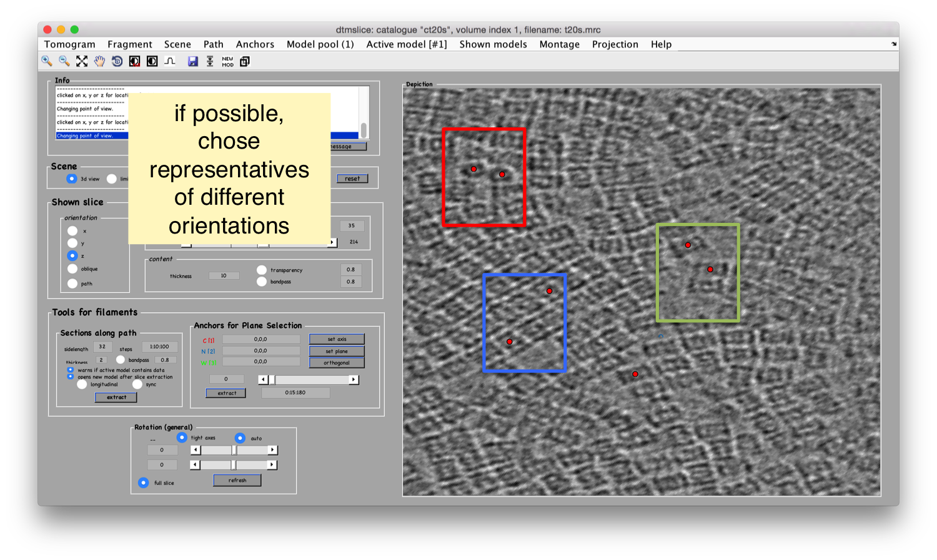937x560 pixels.
Task: Open the Tomogram menu
Action: click(x=69, y=44)
